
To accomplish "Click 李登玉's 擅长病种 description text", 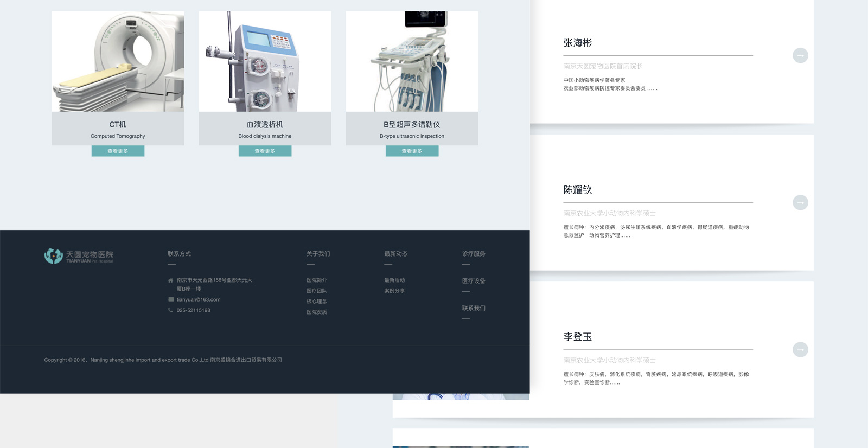I will [656, 378].
